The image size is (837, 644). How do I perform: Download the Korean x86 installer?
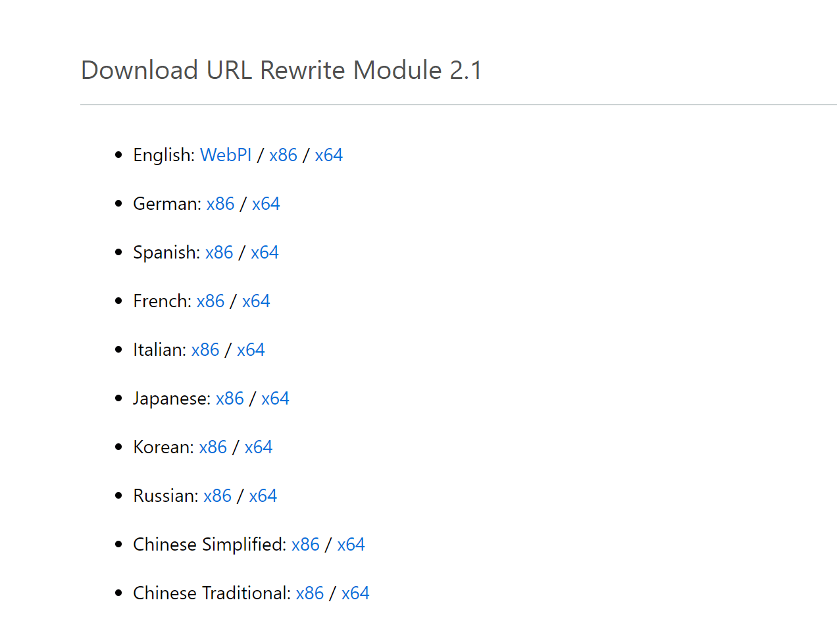click(x=213, y=447)
